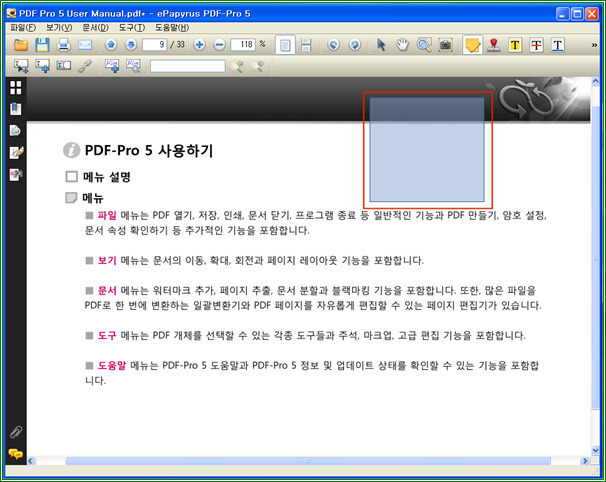The width and height of the screenshot is (606, 482).
Task: Click the 33 total page count text
Action: click(x=180, y=45)
